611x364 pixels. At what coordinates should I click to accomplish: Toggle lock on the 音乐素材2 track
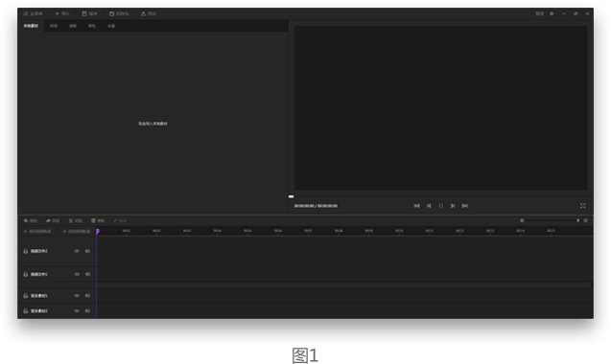pos(26,311)
